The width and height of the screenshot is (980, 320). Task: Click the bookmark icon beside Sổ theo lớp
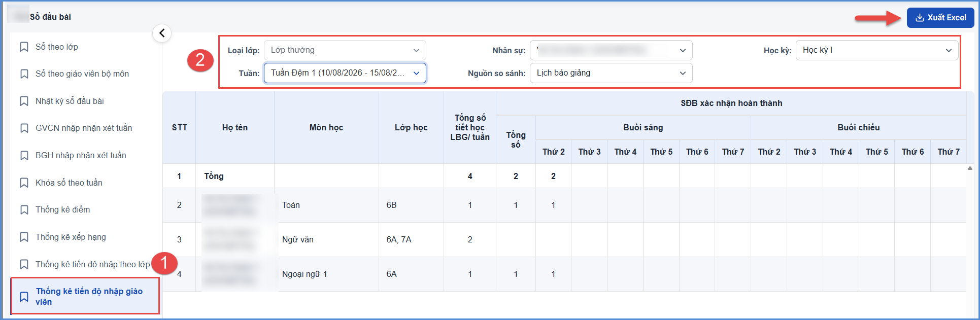click(x=24, y=47)
